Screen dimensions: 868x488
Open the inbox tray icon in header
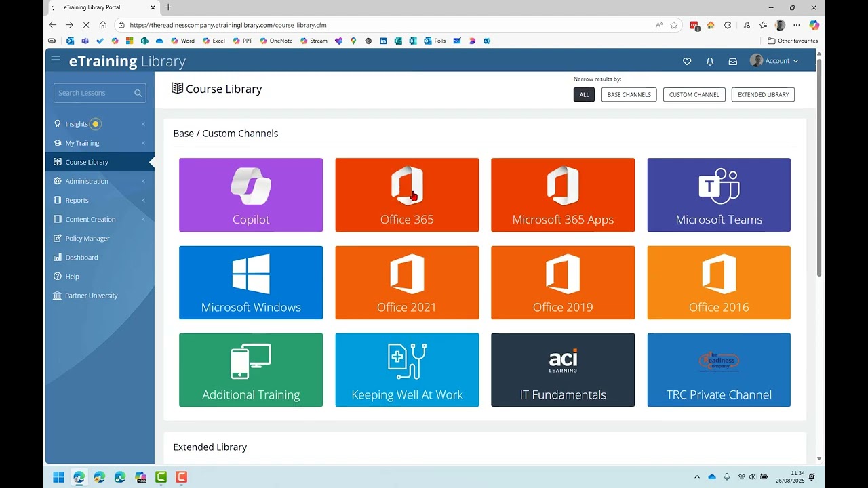(x=733, y=61)
